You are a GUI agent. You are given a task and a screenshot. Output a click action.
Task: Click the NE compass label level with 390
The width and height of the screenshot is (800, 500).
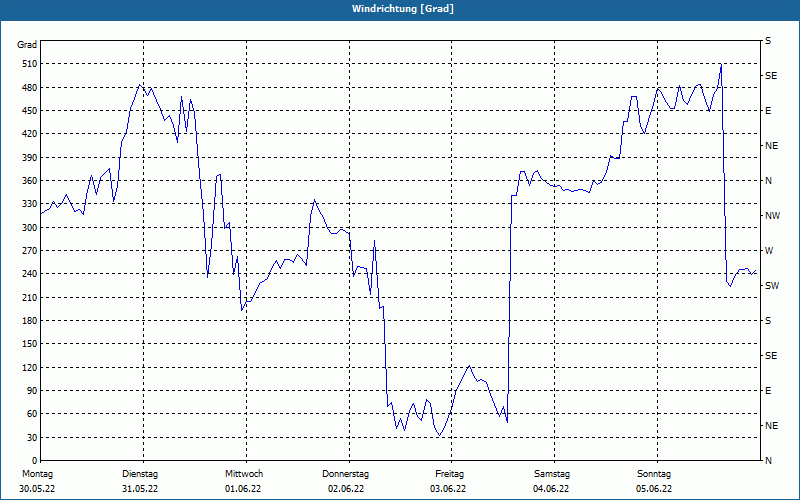772,146
